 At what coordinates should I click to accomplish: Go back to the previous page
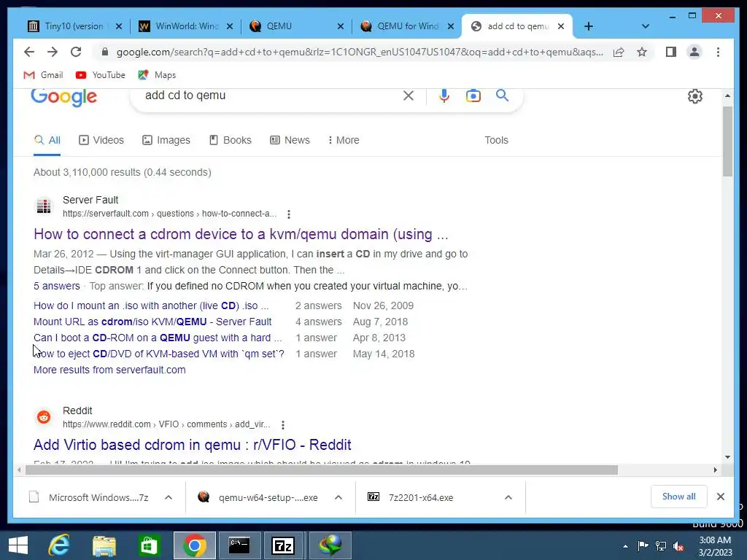29,52
